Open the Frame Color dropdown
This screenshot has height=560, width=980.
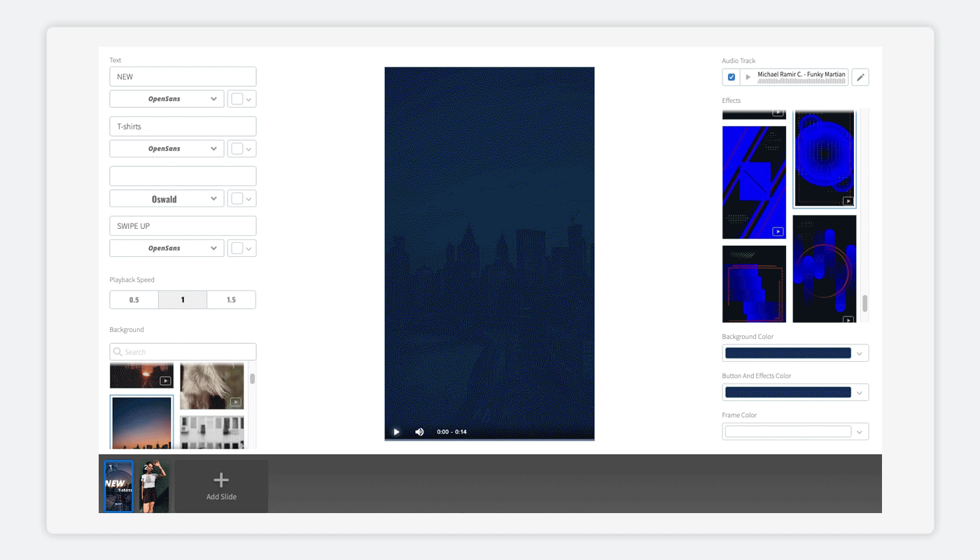point(860,432)
